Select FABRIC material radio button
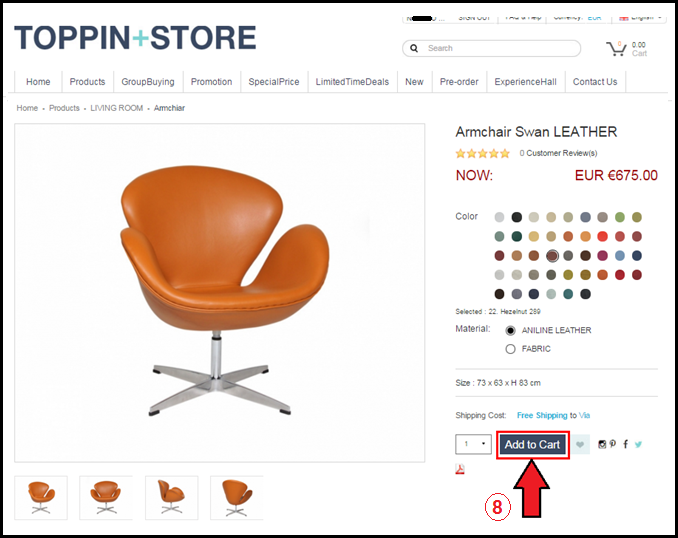Viewport: 678px width, 538px height. point(510,349)
